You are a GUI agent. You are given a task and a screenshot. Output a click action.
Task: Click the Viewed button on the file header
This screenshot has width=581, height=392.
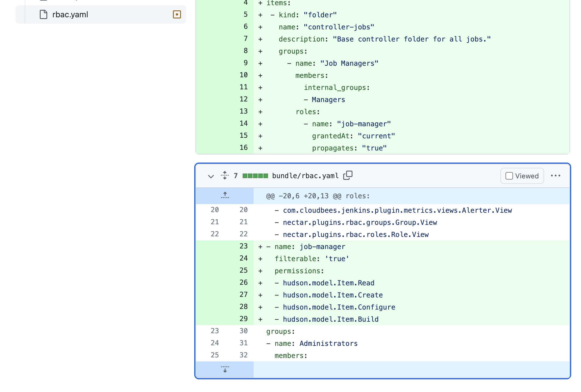[522, 176]
